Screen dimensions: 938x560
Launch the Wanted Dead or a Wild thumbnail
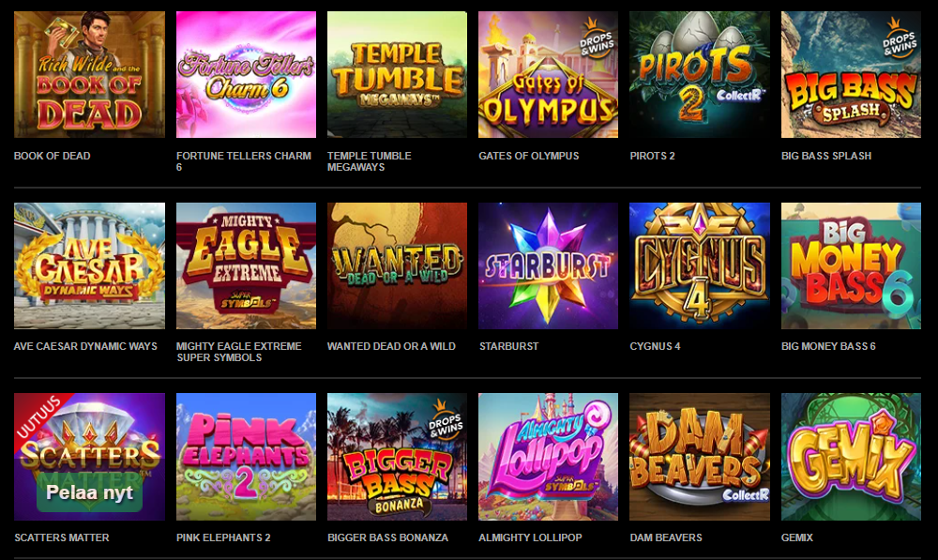397,265
